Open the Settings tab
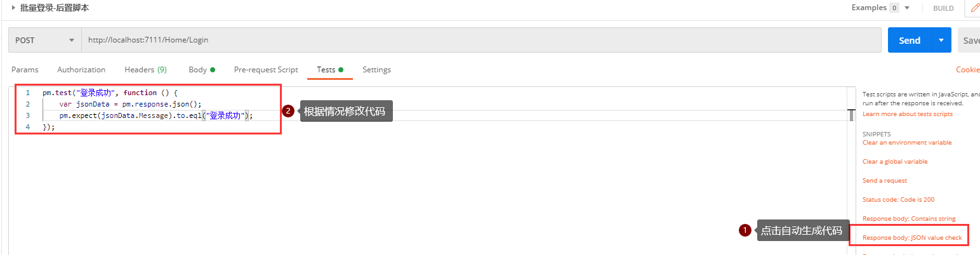The width and height of the screenshot is (980, 255). pyautogui.click(x=376, y=70)
